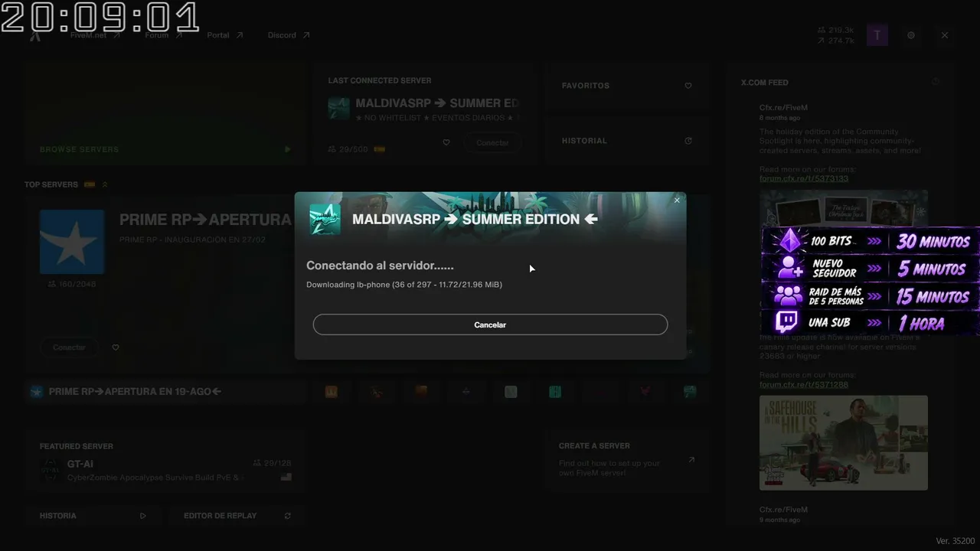Open the Browse Servers card
The width and height of the screenshot is (980, 551).
(165, 113)
